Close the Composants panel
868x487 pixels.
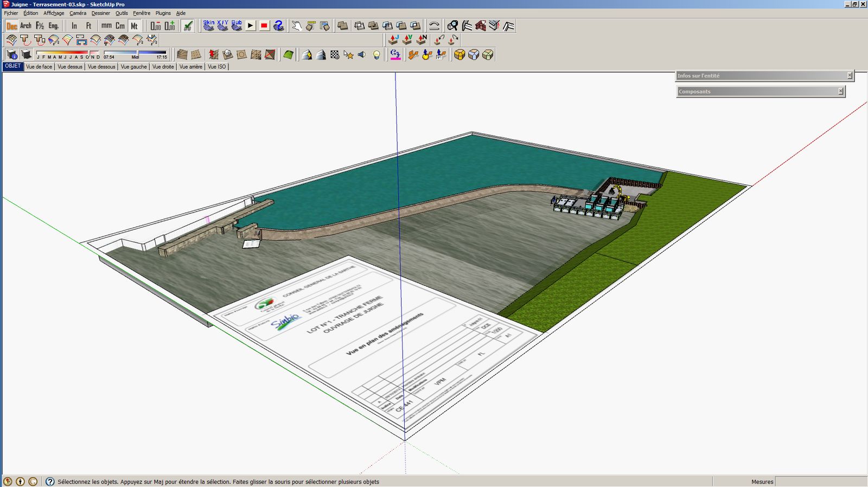tap(841, 92)
